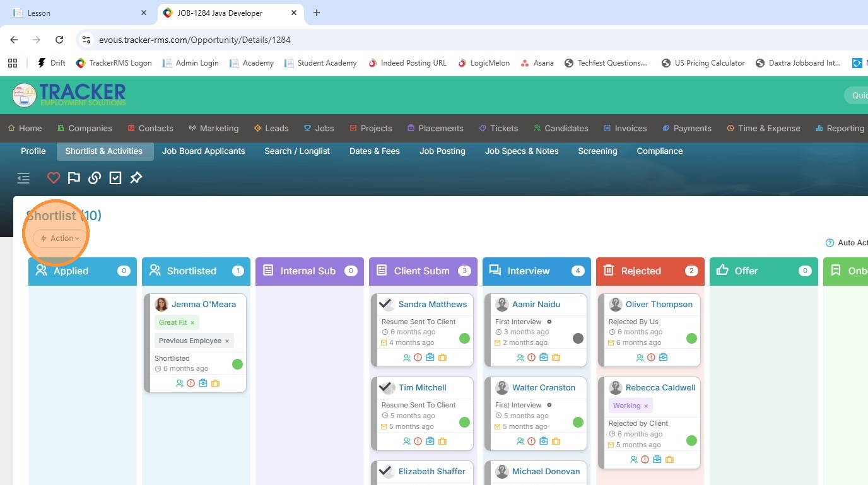Click the yellow briefcase icon on Walter Cranston's card
868x485 pixels.
[556, 441]
